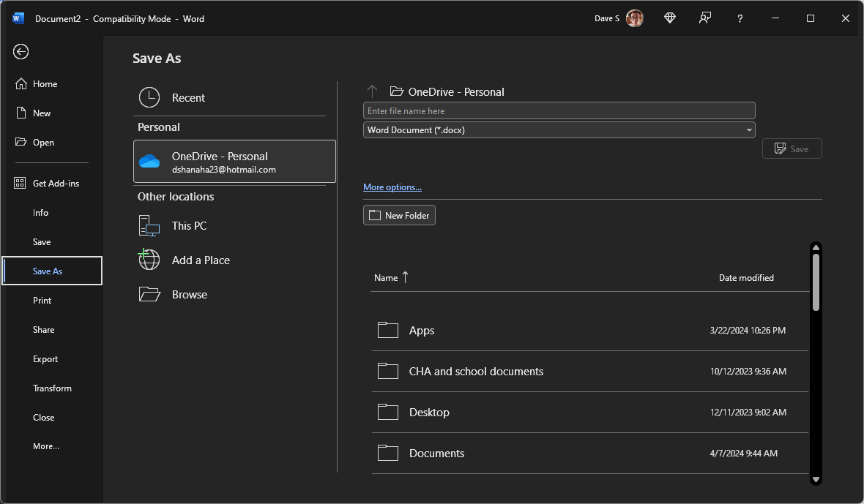Click Add a Place

200,260
